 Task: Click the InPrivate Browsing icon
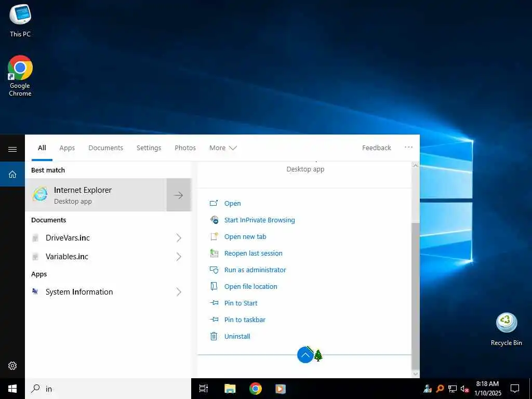(x=214, y=220)
